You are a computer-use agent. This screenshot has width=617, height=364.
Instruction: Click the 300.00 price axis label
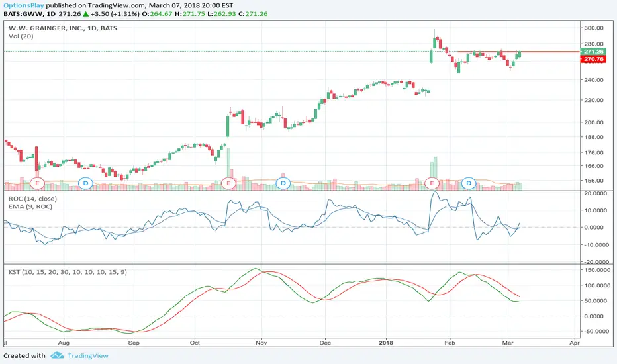click(x=594, y=28)
